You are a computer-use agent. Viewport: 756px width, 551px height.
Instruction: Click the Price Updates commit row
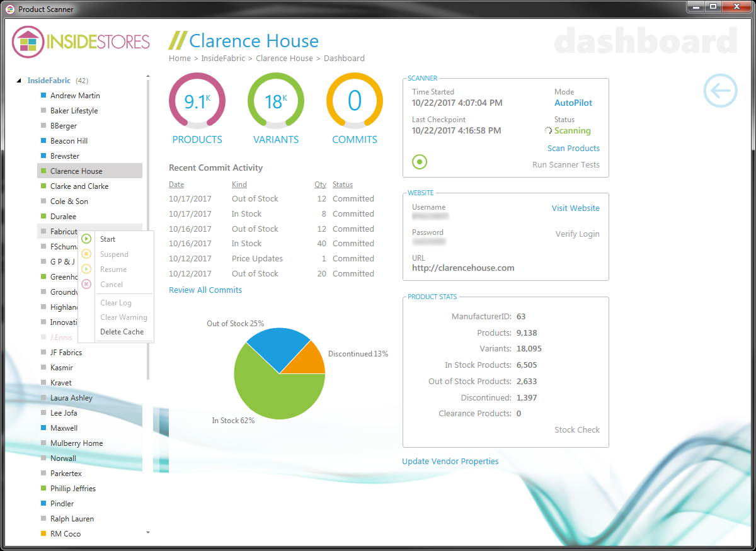pos(272,259)
